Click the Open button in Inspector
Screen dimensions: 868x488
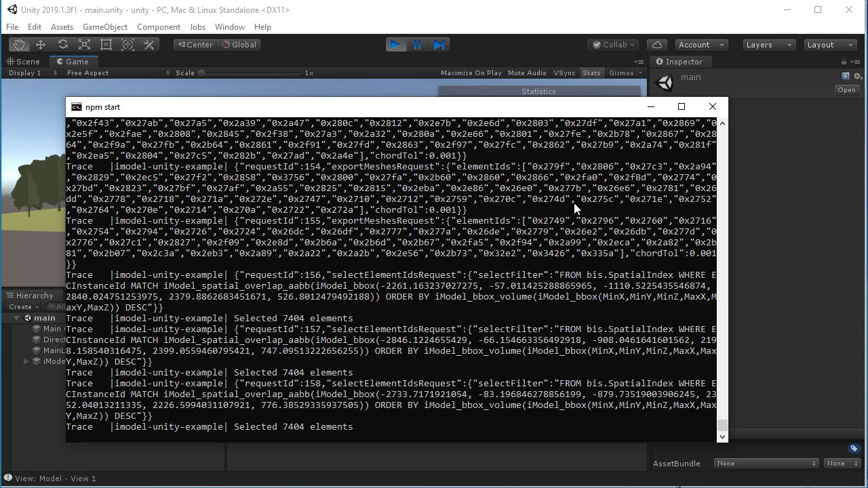(847, 90)
